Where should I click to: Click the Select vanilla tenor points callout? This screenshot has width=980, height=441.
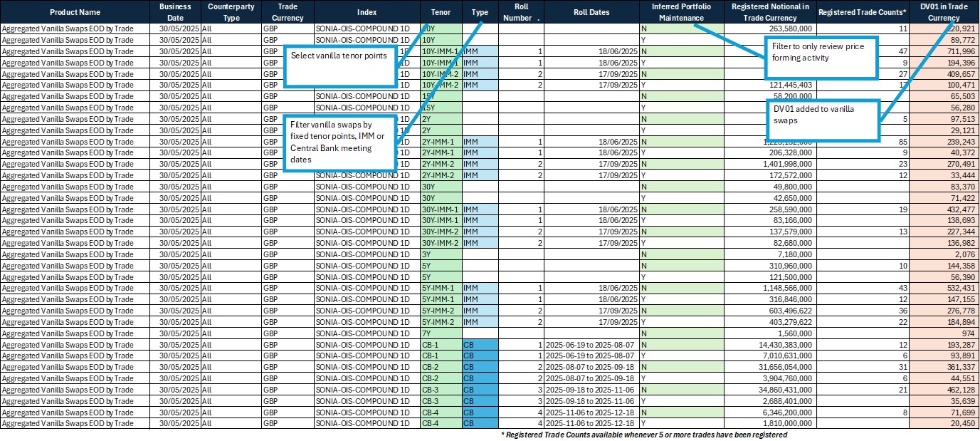339,64
